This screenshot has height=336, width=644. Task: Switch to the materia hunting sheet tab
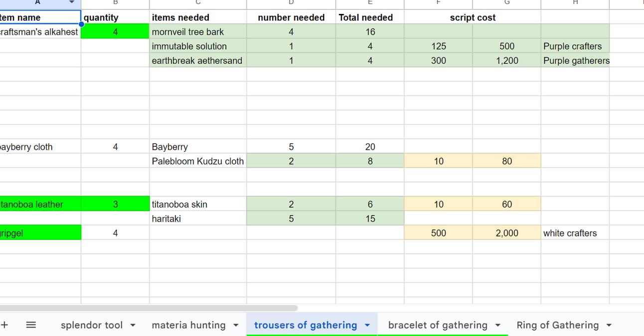[x=188, y=325]
